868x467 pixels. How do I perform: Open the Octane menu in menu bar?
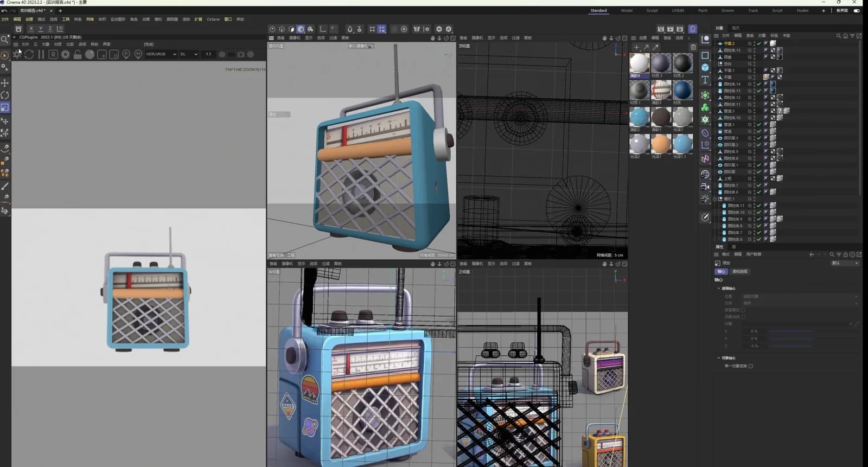tap(213, 20)
